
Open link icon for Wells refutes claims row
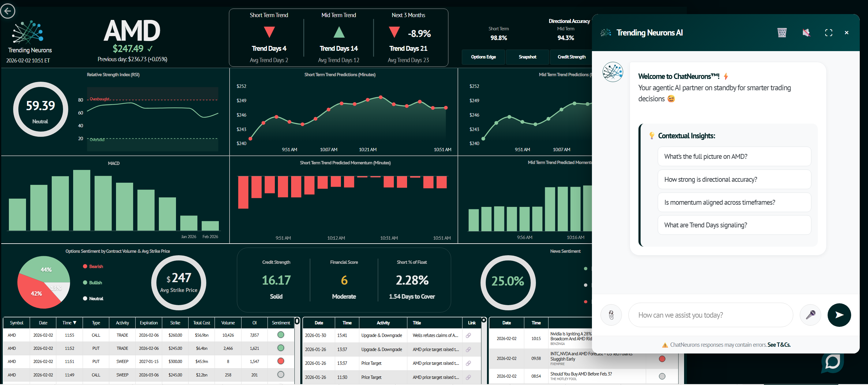(x=468, y=335)
